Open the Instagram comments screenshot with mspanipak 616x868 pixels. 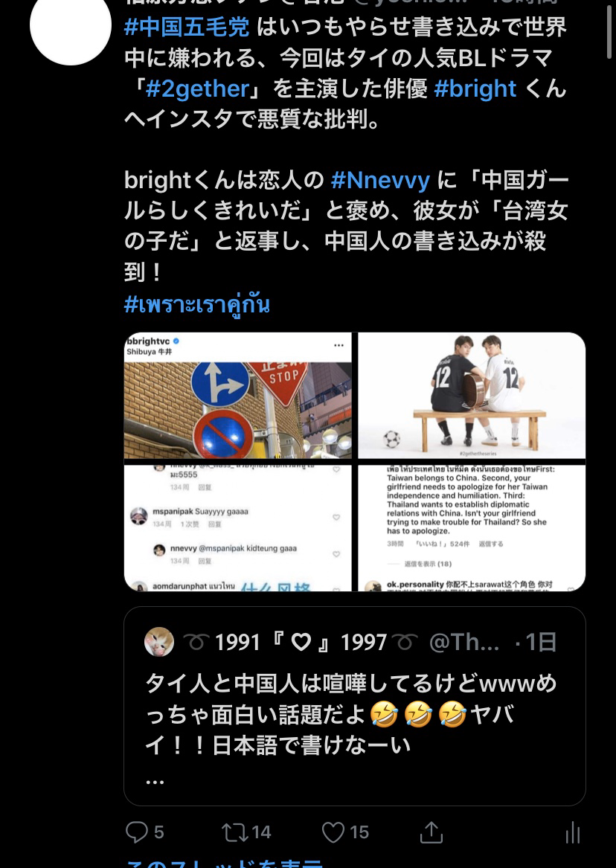pyautogui.click(x=237, y=528)
